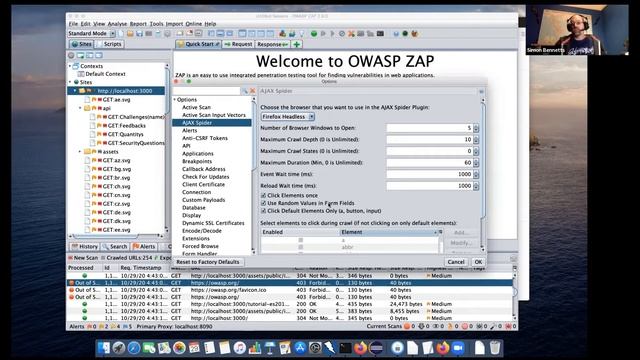Viewport: 640px width, 360px height.
Task: Click the GET:ae.svg file node icon
Action: 87,100
